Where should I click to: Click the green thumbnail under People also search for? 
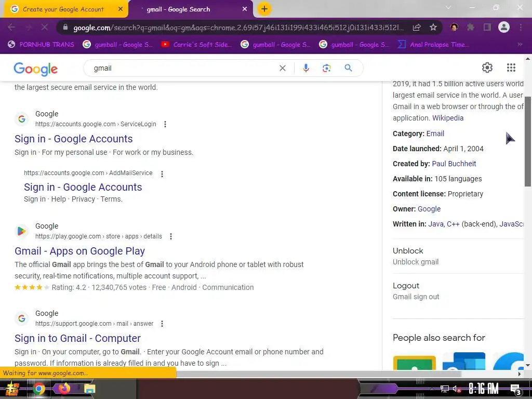coord(414,362)
